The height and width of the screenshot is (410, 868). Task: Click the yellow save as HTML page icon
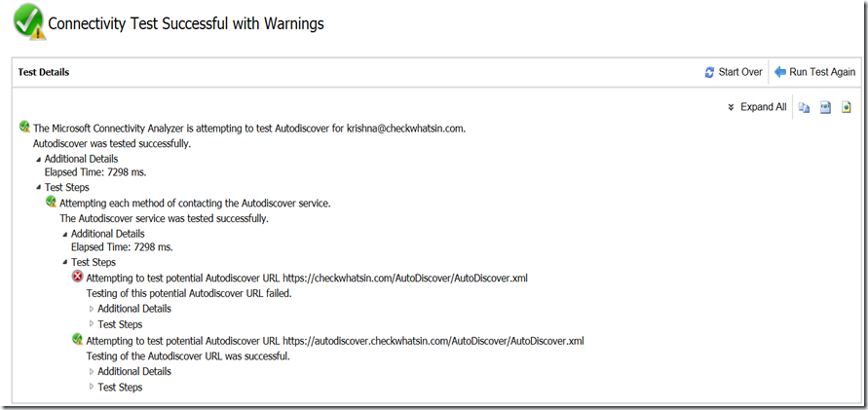(846, 107)
